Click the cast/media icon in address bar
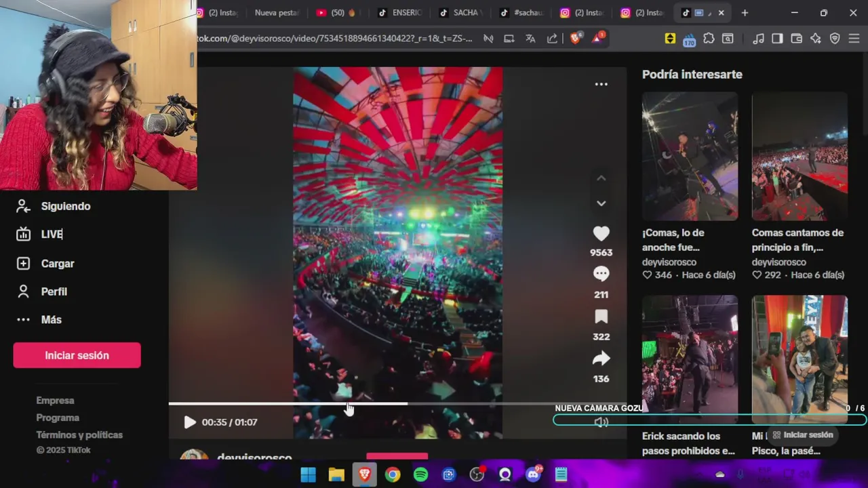This screenshot has height=488, width=868. 509,39
